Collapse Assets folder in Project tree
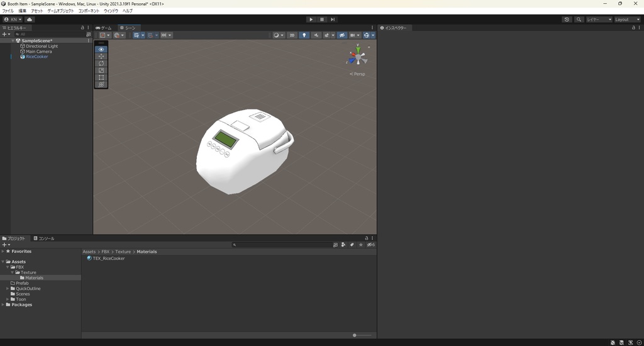 [x=3, y=262]
